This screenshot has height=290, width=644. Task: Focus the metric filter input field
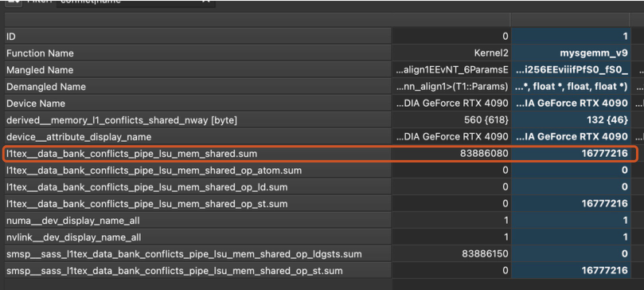135,2
